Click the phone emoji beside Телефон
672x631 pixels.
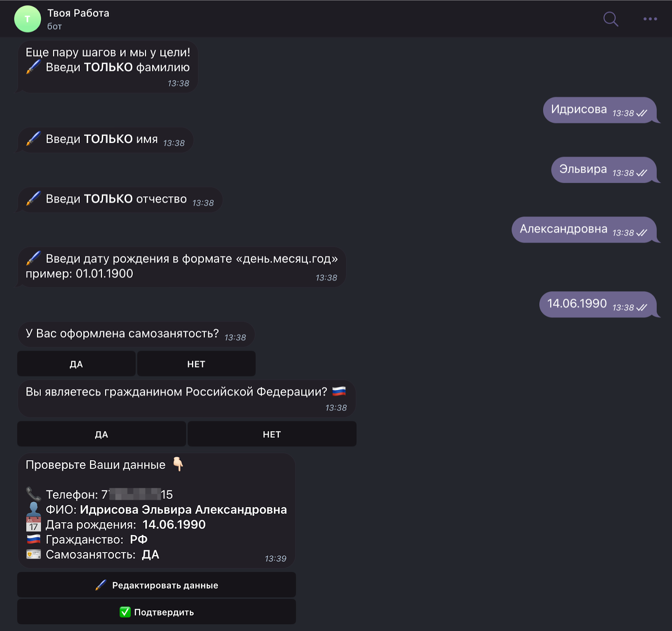pos(33,494)
